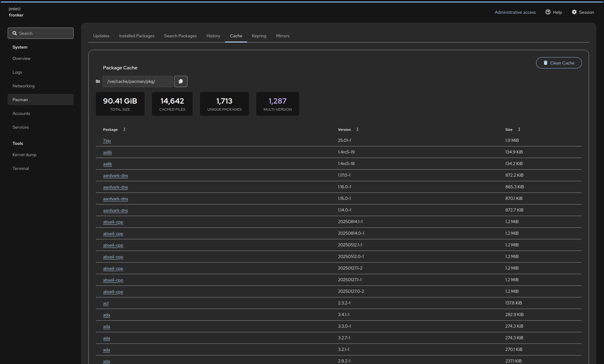Open Terminal from the sidebar
The image size is (604, 364).
pyautogui.click(x=20, y=168)
